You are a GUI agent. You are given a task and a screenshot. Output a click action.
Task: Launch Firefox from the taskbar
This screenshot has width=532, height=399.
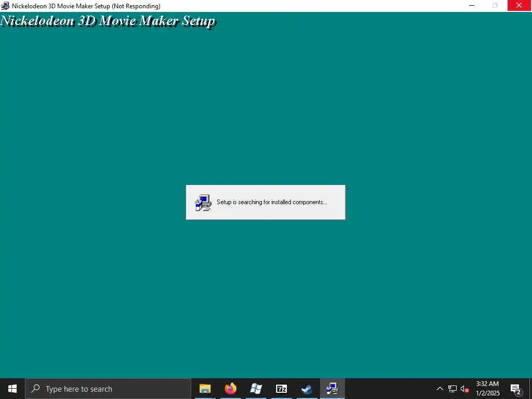click(230, 389)
